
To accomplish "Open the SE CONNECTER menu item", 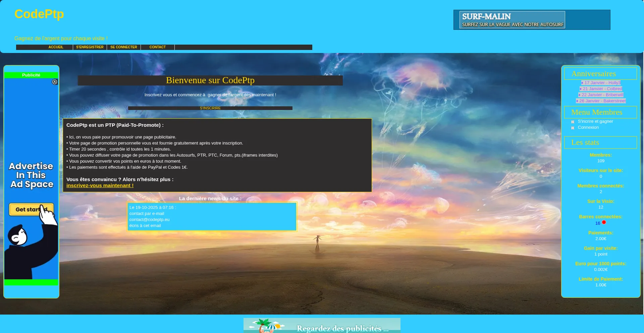I will (x=124, y=47).
